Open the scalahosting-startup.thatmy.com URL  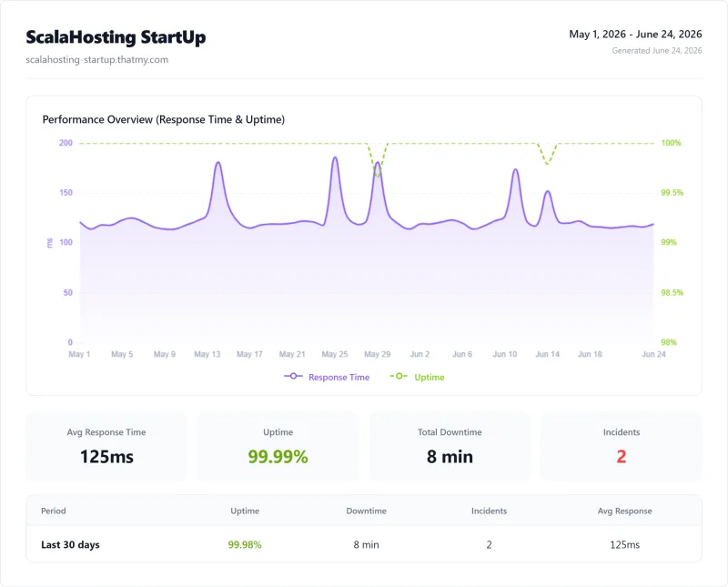[x=97, y=59]
